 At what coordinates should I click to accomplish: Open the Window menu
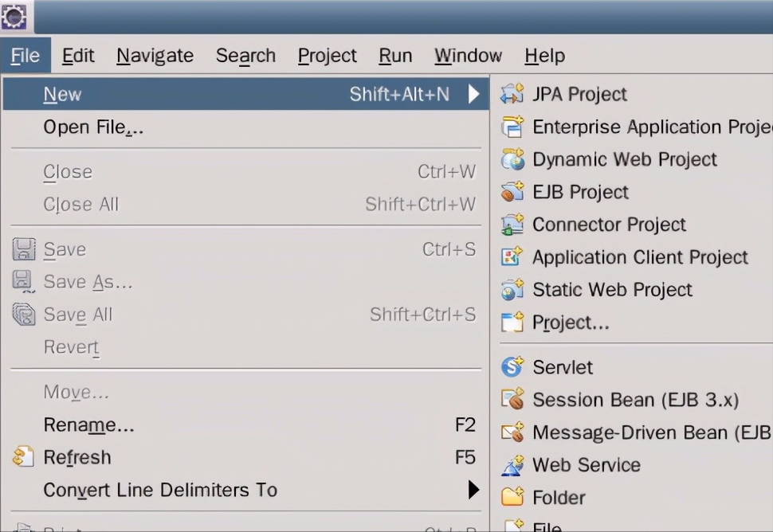pos(468,55)
